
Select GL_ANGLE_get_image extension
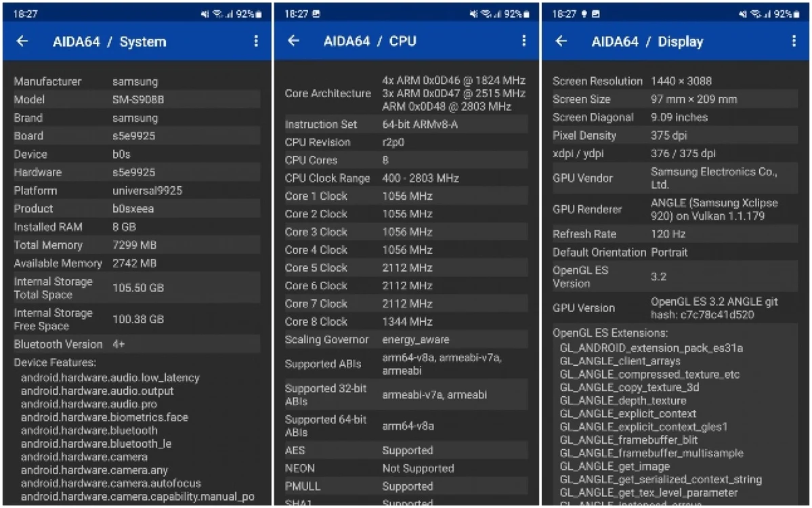(x=614, y=467)
